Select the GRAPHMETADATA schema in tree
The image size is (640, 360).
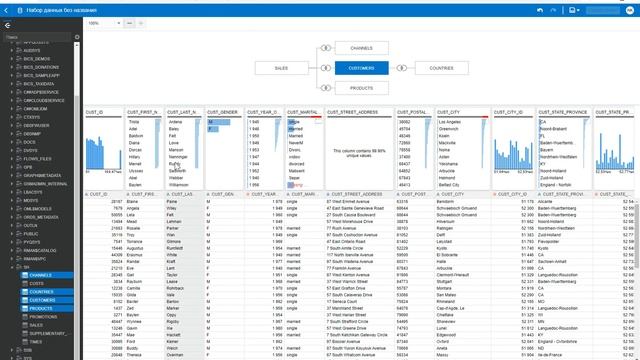tap(42, 176)
